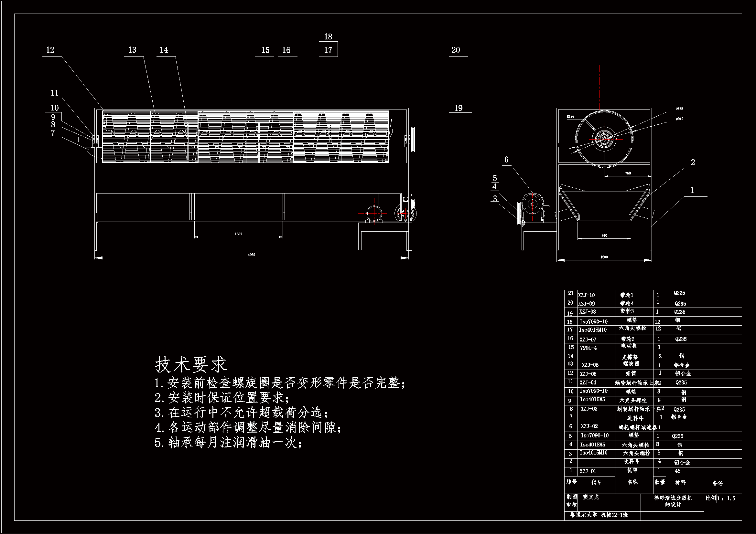Image resolution: width=756 pixels, height=534 pixels.
Task: Click the '名称' column header
Action: click(x=632, y=482)
